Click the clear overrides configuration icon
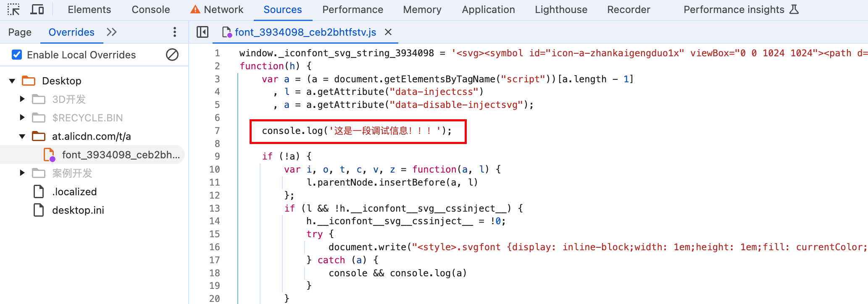The width and height of the screenshot is (868, 304). (x=172, y=55)
